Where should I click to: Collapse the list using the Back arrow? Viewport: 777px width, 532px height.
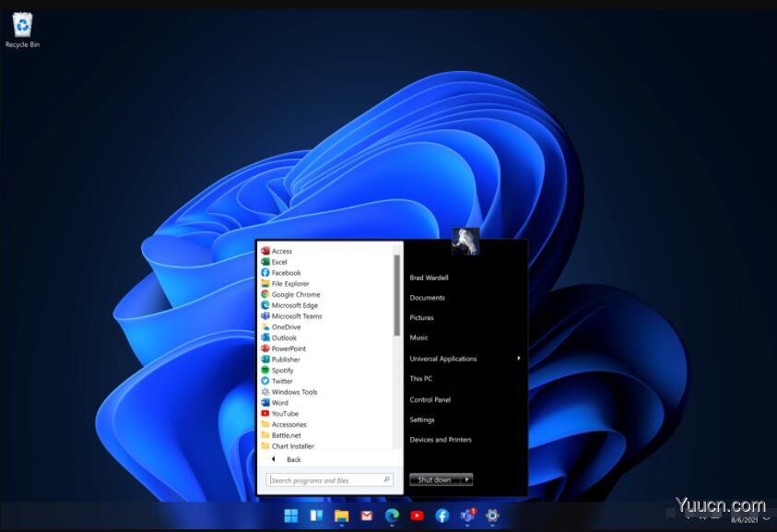pyautogui.click(x=274, y=458)
